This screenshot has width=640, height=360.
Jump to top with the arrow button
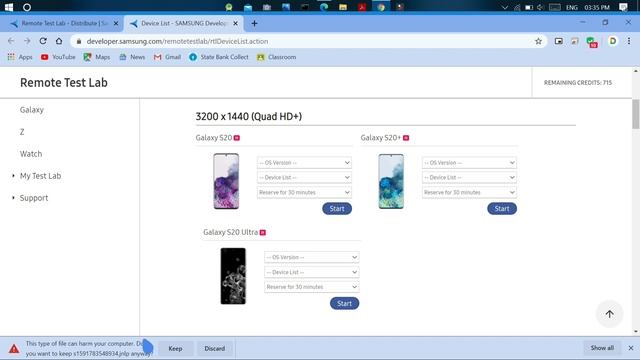click(609, 314)
